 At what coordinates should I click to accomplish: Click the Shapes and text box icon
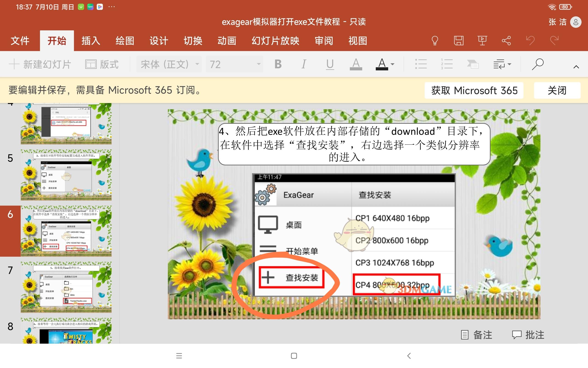(473, 64)
